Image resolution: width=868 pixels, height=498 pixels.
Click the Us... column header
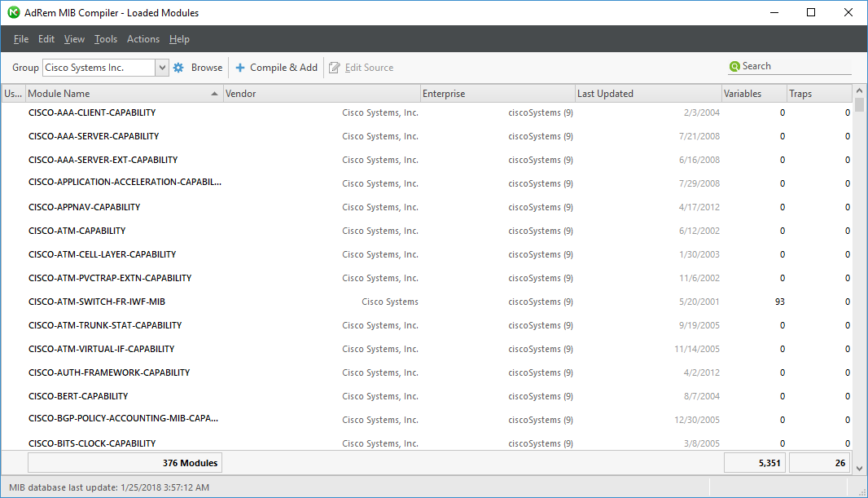tap(13, 94)
